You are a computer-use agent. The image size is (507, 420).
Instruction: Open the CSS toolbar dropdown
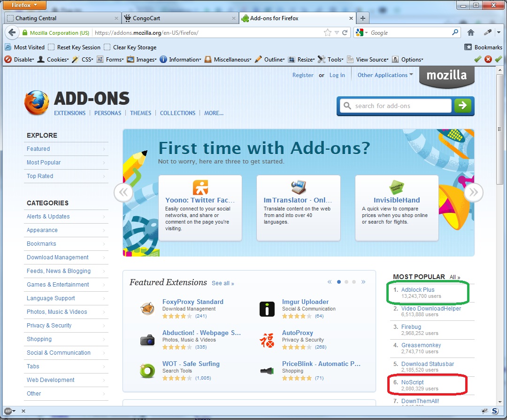click(83, 60)
